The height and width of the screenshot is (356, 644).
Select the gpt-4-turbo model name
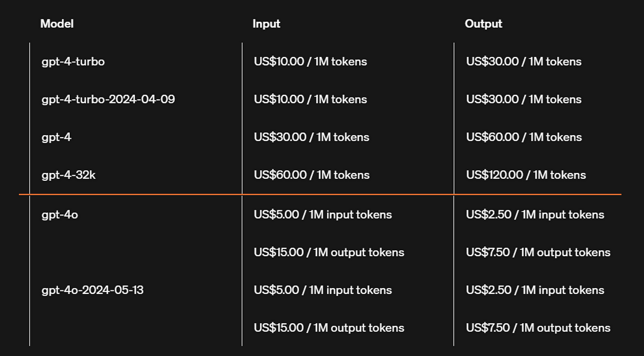click(73, 62)
